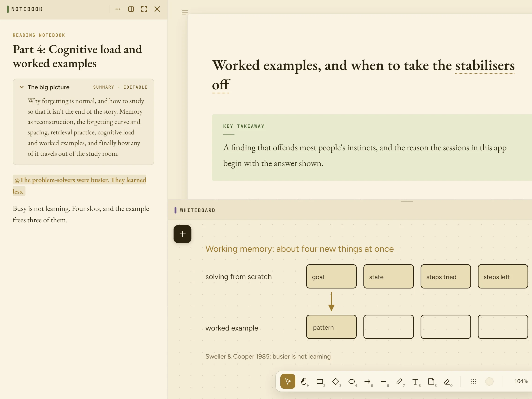
Task: Click the 'Working memory: about four new things' heading
Action: (x=299, y=249)
